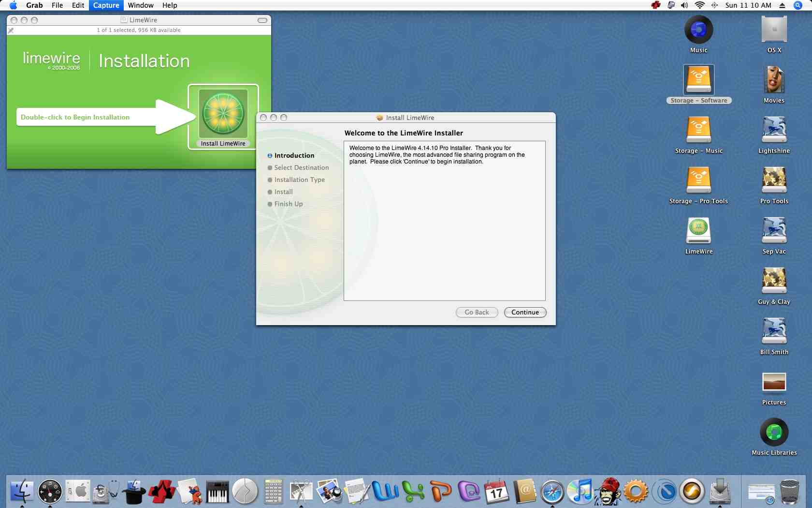Image resolution: width=812 pixels, height=508 pixels.
Task: Click the red puzzle-piece menu bar icon
Action: [656, 5]
